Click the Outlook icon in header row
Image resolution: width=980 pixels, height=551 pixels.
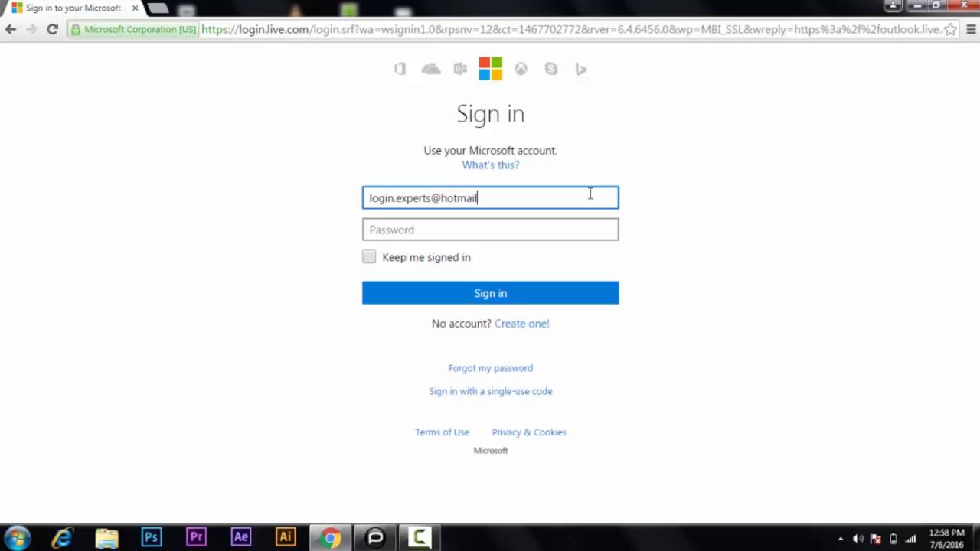point(460,69)
